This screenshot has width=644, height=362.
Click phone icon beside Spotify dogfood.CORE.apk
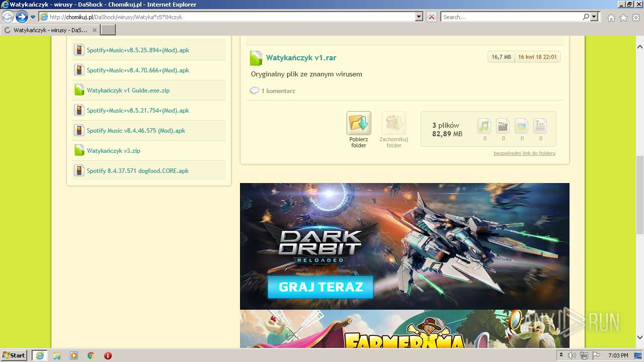[79, 170]
